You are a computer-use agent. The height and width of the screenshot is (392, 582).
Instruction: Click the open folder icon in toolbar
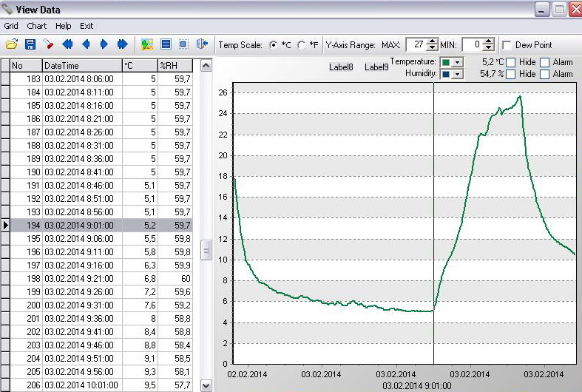12,44
